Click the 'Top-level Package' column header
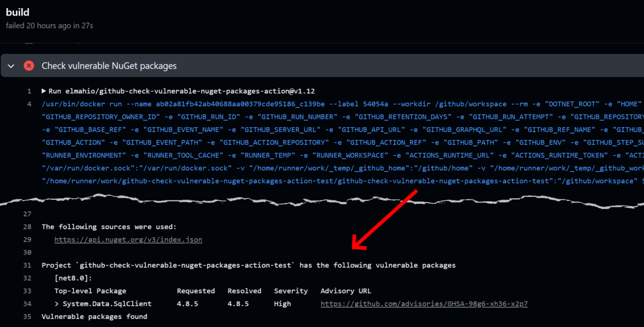 90,291
